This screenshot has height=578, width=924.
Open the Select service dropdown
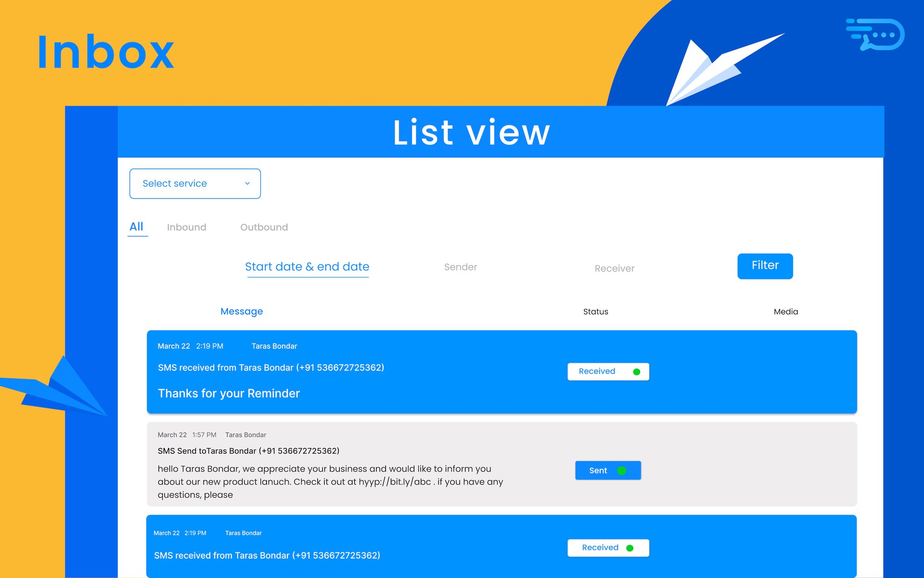click(x=194, y=183)
